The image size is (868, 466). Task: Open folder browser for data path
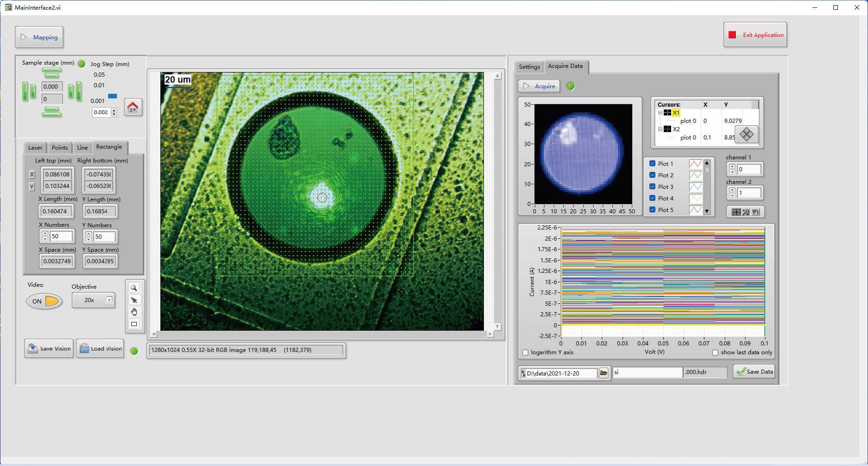(604, 373)
